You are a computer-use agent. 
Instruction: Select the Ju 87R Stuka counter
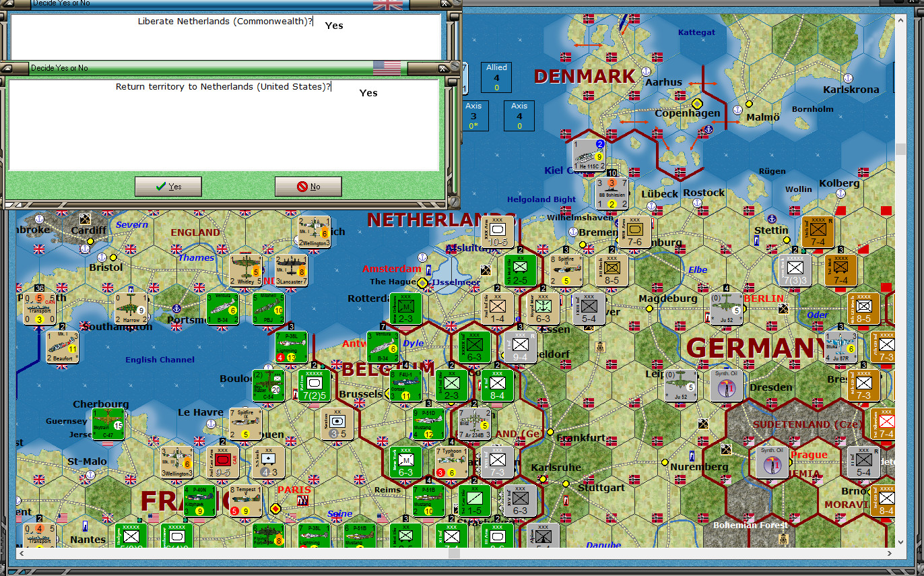point(840,348)
